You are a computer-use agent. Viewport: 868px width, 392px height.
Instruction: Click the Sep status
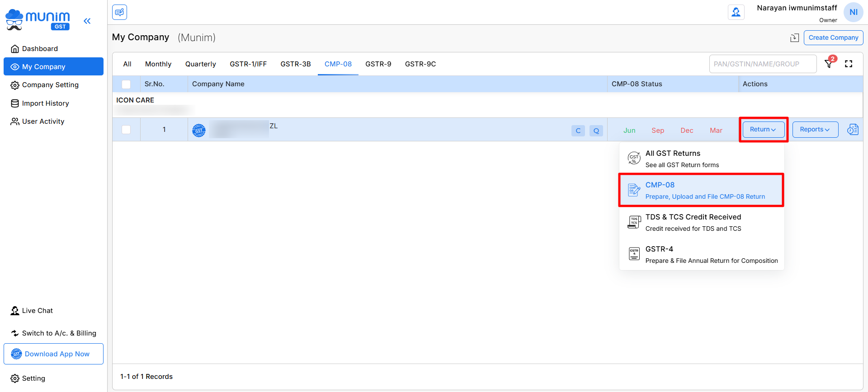658,131
